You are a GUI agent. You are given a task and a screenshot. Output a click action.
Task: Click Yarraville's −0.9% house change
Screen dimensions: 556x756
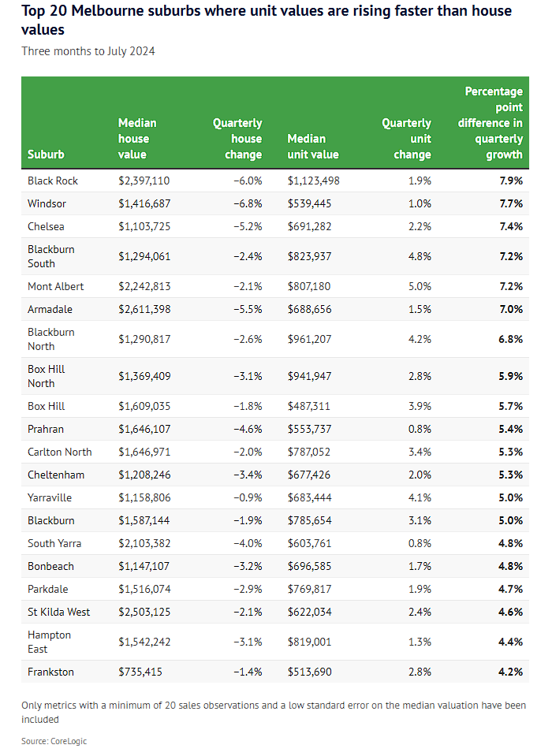[248, 497]
